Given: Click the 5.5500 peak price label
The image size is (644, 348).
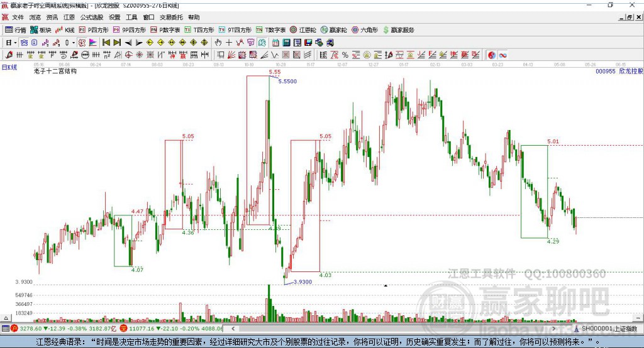Looking at the screenshot, I should (287, 81).
